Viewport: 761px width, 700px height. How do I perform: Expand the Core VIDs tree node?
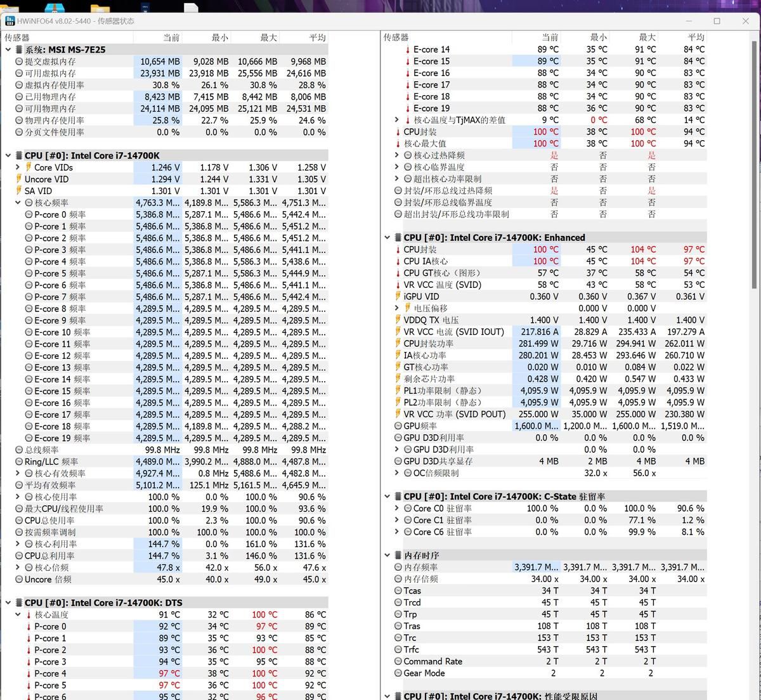click(x=18, y=167)
